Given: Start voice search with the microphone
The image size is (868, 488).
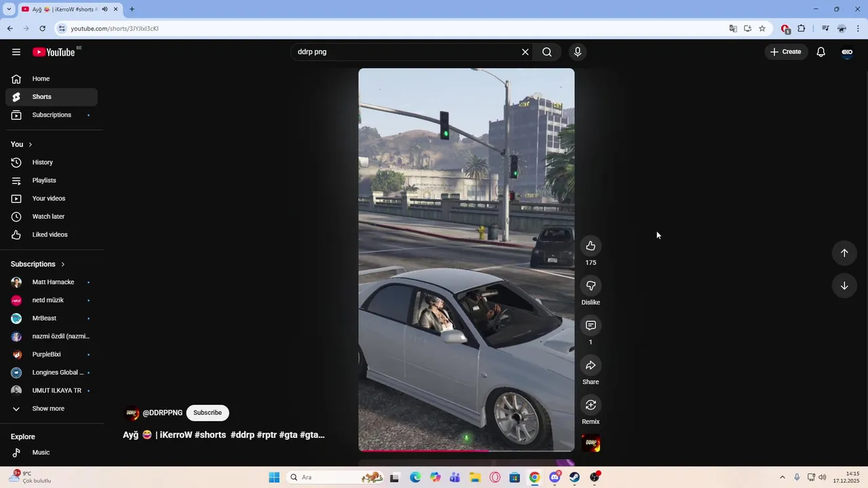Looking at the screenshot, I should click(x=578, y=52).
